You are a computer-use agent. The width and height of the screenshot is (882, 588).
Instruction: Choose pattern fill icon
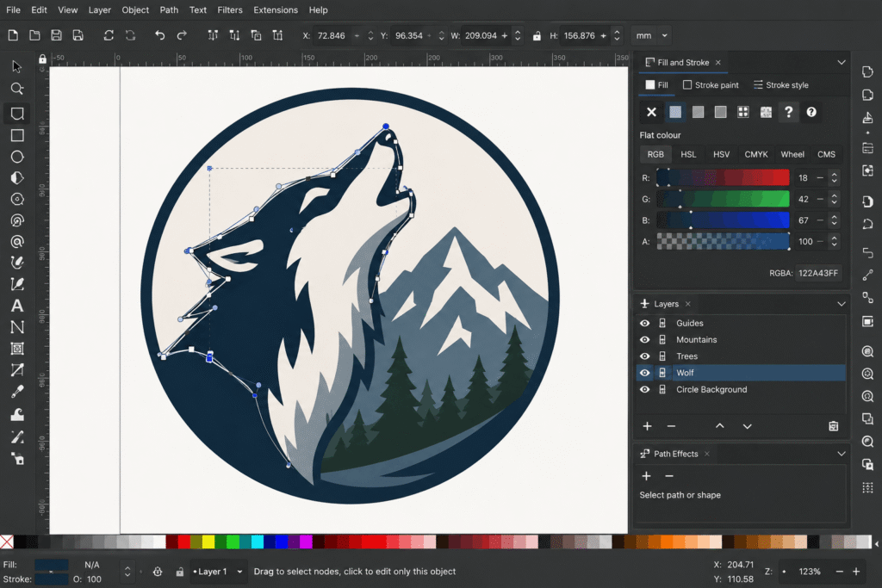pyautogui.click(x=743, y=112)
